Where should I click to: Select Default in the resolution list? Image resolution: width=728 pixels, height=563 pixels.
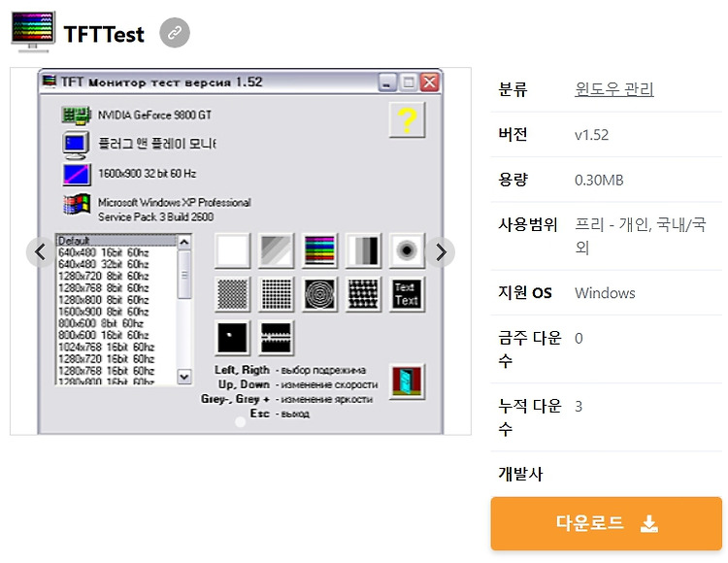pyautogui.click(x=116, y=241)
